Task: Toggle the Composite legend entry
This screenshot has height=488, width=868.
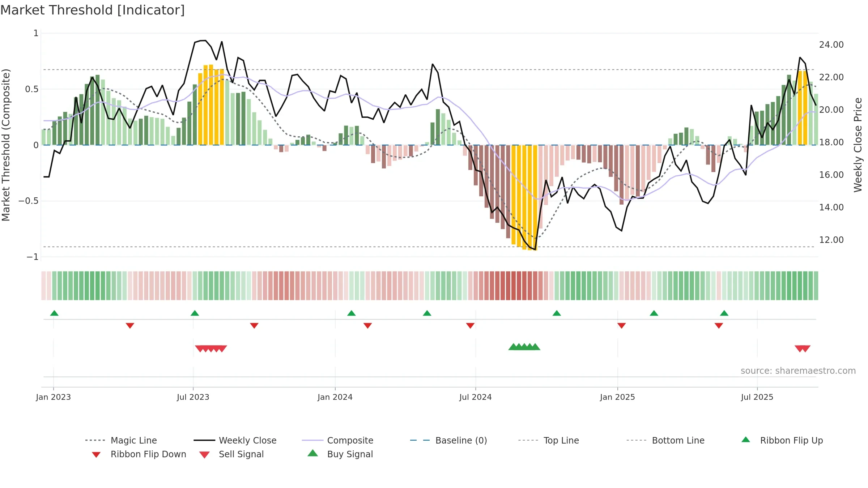Action: (337, 440)
